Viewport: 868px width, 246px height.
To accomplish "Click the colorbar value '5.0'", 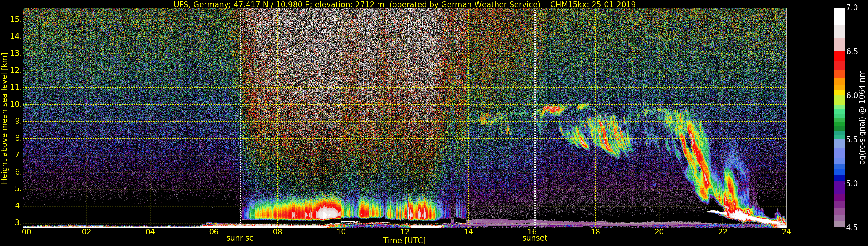I will point(852,184).
